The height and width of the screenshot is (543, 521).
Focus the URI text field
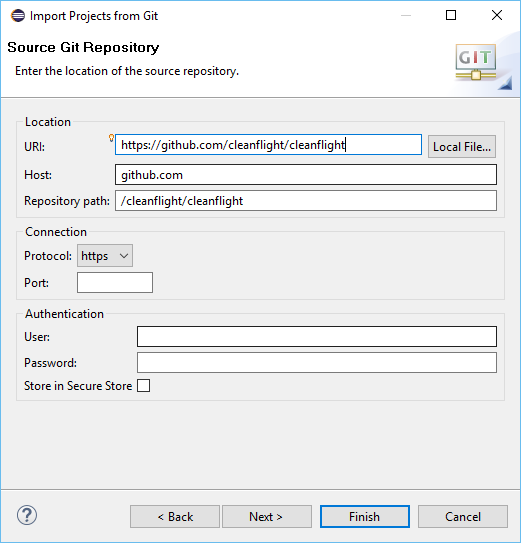268,145
